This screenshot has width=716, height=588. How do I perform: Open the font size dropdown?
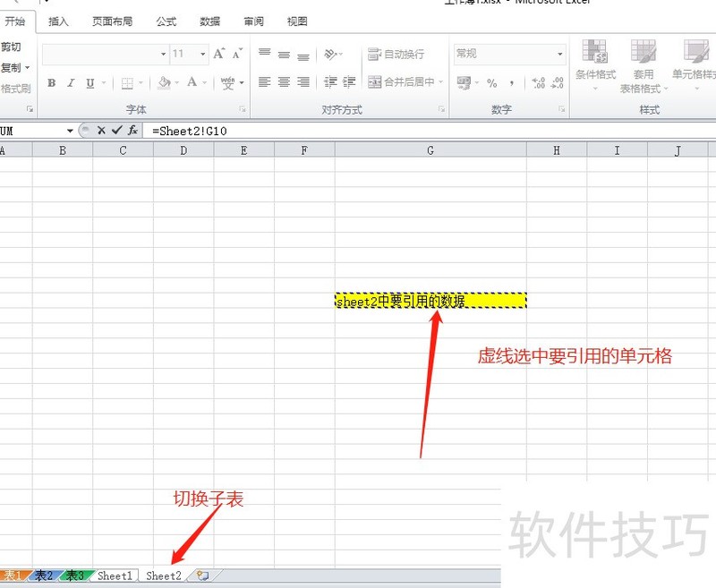(202, 53)
